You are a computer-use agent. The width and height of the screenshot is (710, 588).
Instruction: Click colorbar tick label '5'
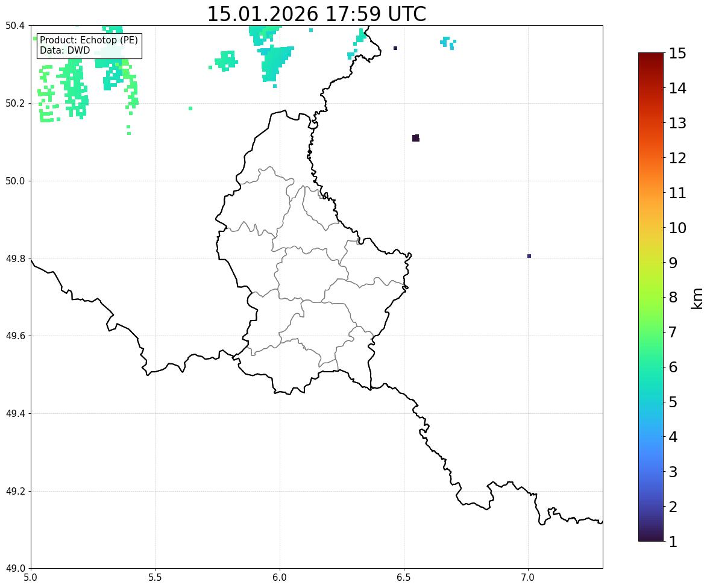pyautogui.click(x=673, y=402)
